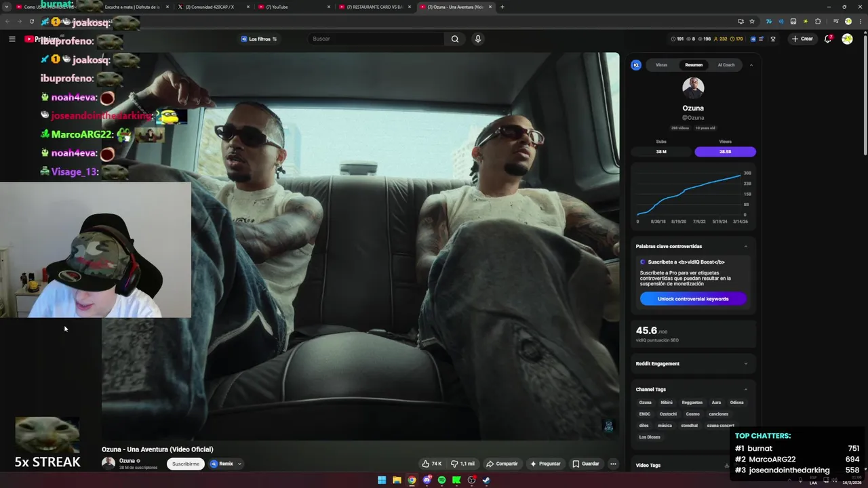Open the browser extensions puzzle icon
868x488 pixels.
coord(818,21)
